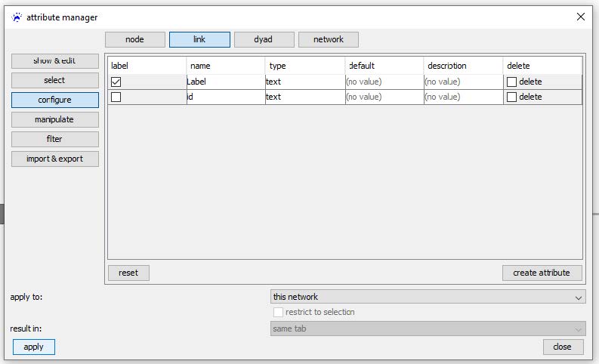Open the 'apply to' this network dropdown
Viewport: 599px width, 364px height.
coord(428,297)
